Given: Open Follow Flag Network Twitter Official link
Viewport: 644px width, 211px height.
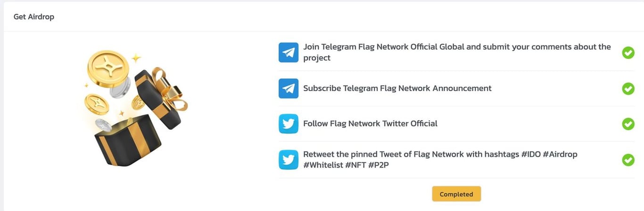Looking at the screenshot, I should [370, 124].
